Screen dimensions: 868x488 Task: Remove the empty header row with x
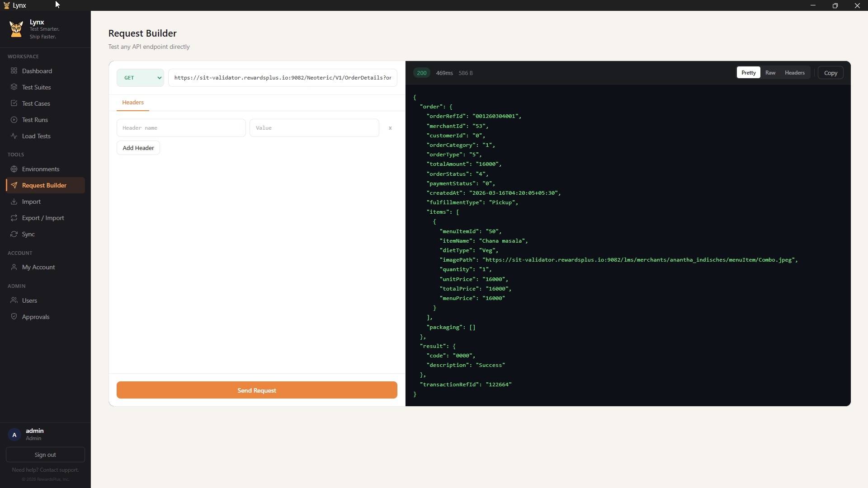(390, 128)
